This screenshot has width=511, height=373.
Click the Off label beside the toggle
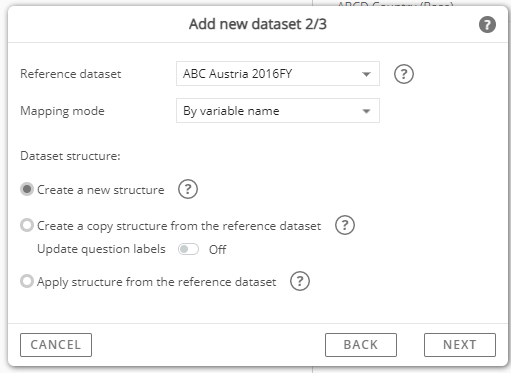point(218,250)
